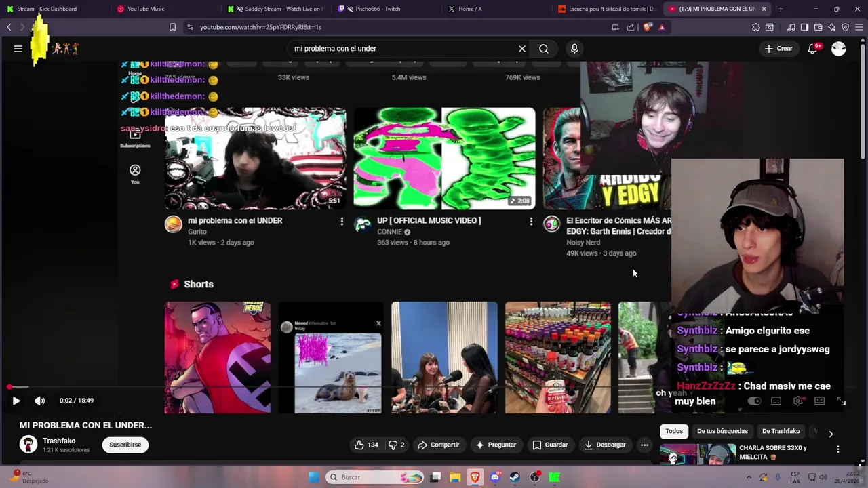Screen dimensions: 868x488
Task: Switch player to theater mode
Action: [x=820, y=401]
